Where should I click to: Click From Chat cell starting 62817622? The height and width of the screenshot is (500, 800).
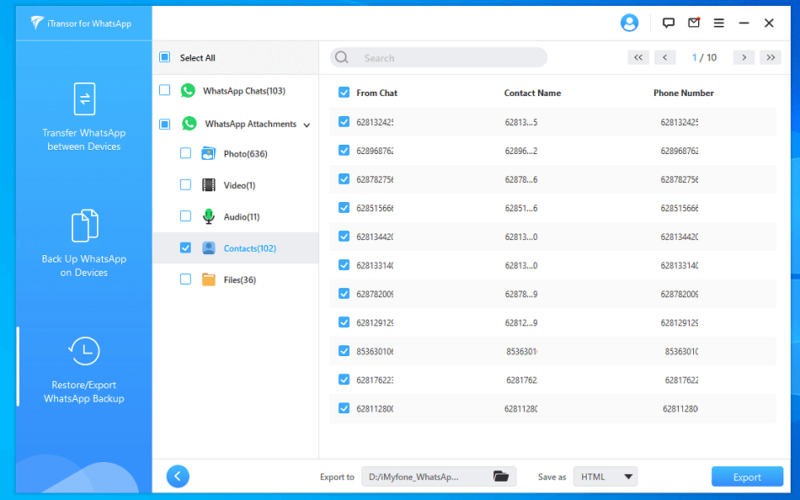(x=374, y=380)
